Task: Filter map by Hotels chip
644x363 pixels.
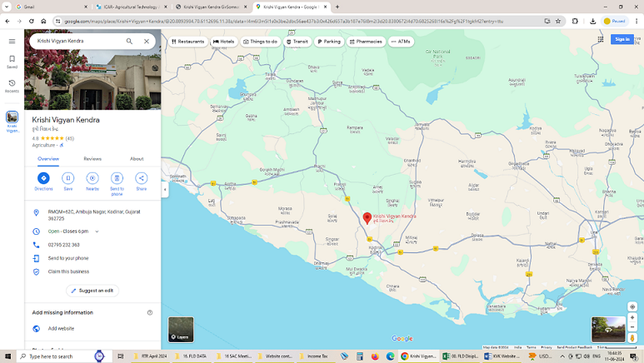Action: pyautogui.click(x=224, y=42)
